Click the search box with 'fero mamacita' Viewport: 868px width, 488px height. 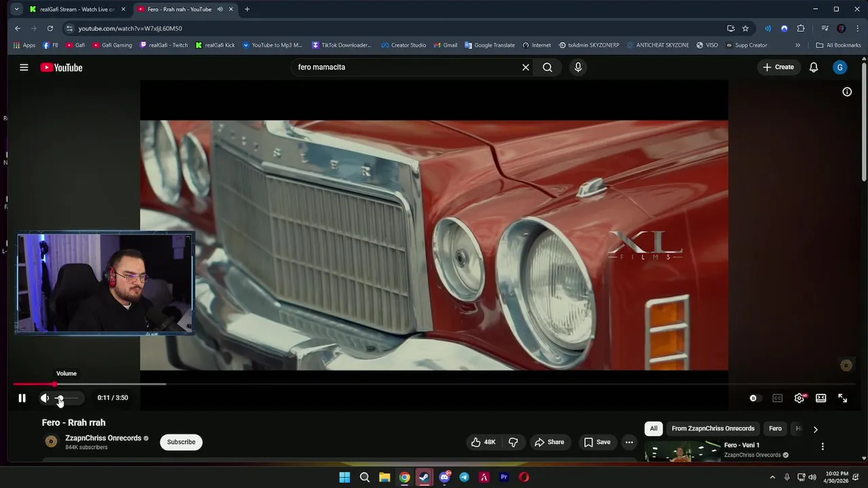coord(407,67)
